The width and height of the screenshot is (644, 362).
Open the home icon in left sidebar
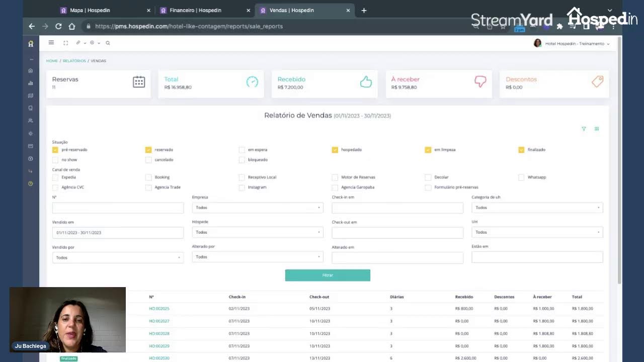tap(31, 70)
